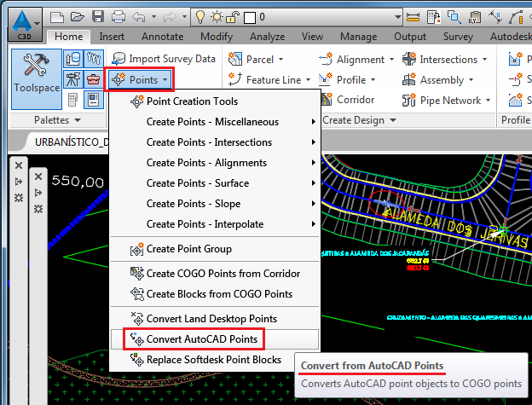Viewport: 532px width, 405px height.
Task: Toggle the layer freeze sun icon
Action: [217, 16]
